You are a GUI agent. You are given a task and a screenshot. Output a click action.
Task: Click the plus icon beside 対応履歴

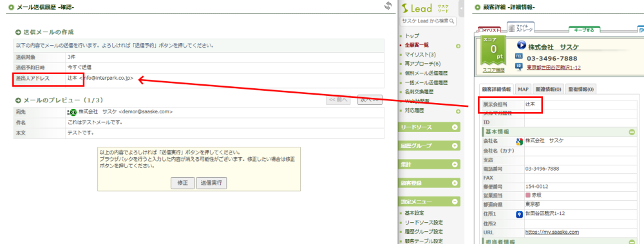click(x=458, y=111)
